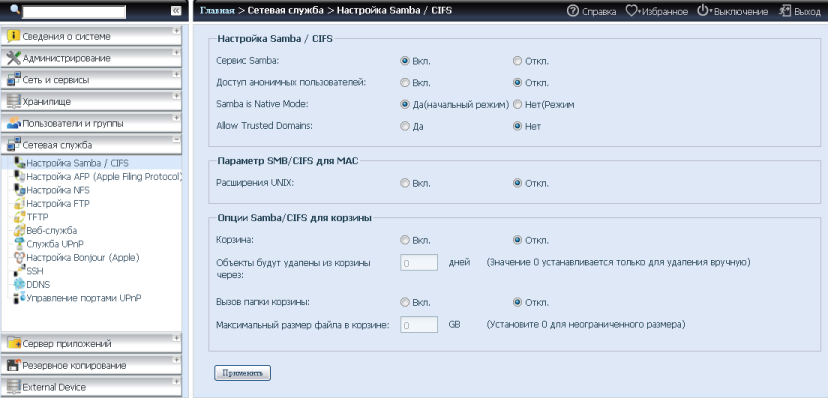
Task: Click the Сервер приложений folder icon
Action: click(14, 344)
